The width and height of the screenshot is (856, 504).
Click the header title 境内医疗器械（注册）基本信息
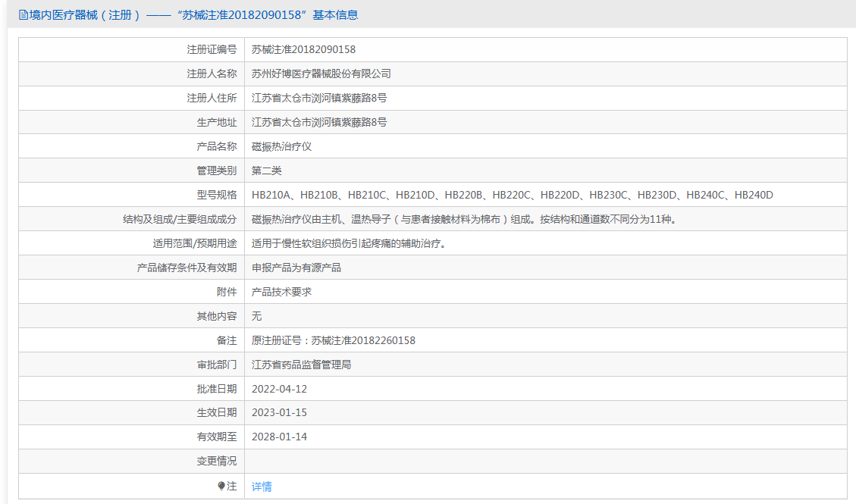[x=188, y=15]
